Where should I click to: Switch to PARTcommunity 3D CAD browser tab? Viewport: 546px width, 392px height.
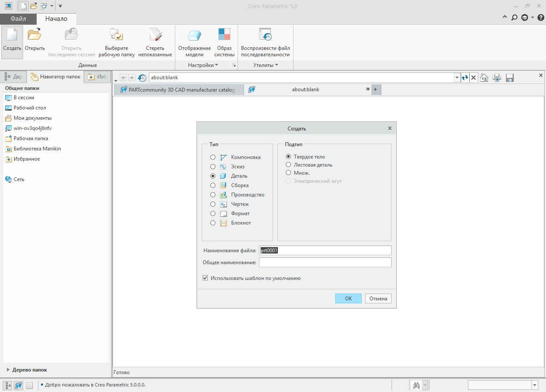pos(178,89)
